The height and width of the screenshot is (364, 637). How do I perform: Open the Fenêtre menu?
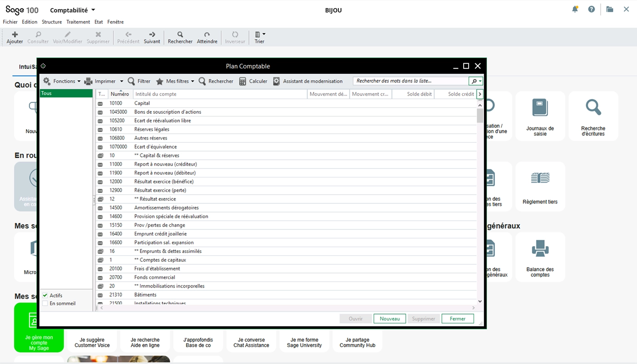pyautogui.click(x=116, y=22)
